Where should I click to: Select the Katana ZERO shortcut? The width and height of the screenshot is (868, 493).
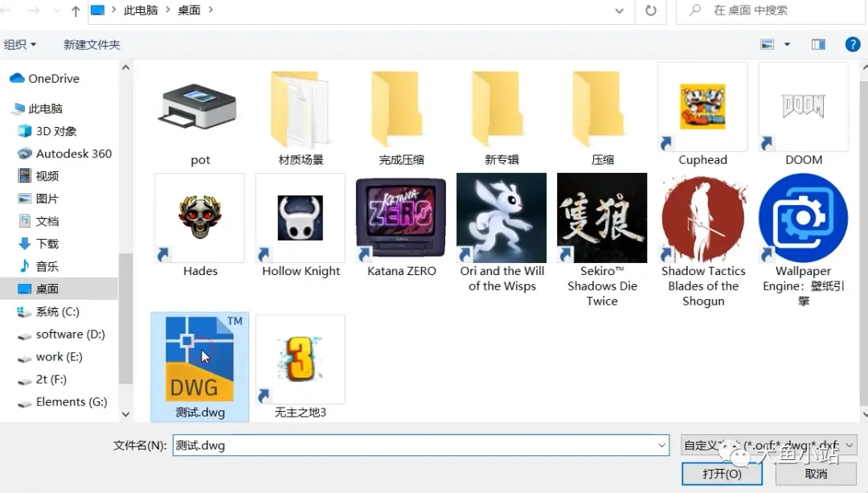point(401,218)
